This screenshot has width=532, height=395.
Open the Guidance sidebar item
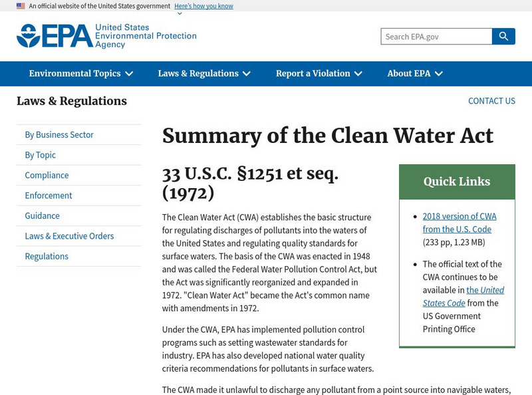pos(43,216)
